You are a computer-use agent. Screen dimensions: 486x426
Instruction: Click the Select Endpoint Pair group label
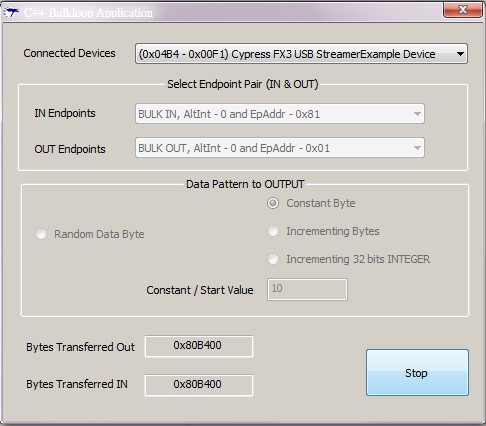243,84
